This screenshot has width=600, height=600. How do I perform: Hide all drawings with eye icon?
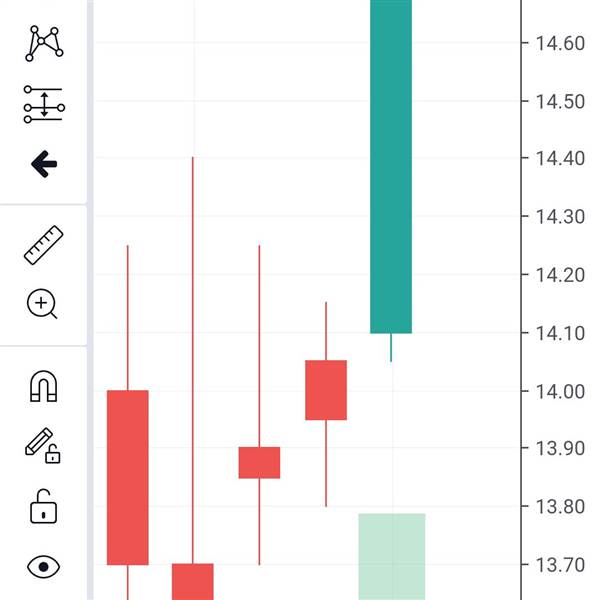click(44, 567)
